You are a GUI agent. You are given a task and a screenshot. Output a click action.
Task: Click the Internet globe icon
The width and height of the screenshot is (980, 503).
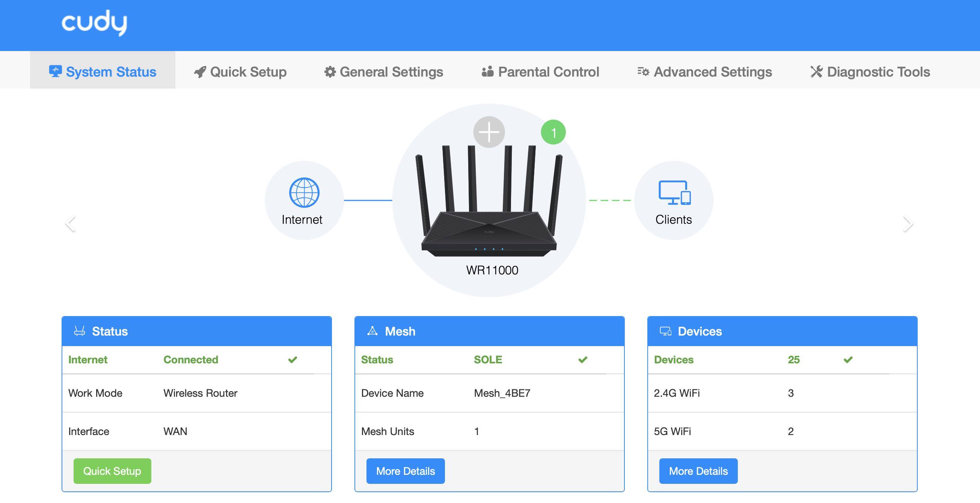point(304,193)
